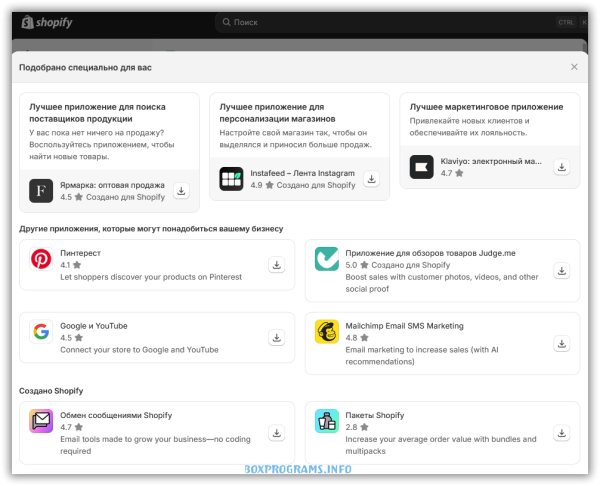The height and width of the screenshot is (486, 600).
Task: Open Mailchimp Email SMS Marketing title
Action: (x=404, y=326)
